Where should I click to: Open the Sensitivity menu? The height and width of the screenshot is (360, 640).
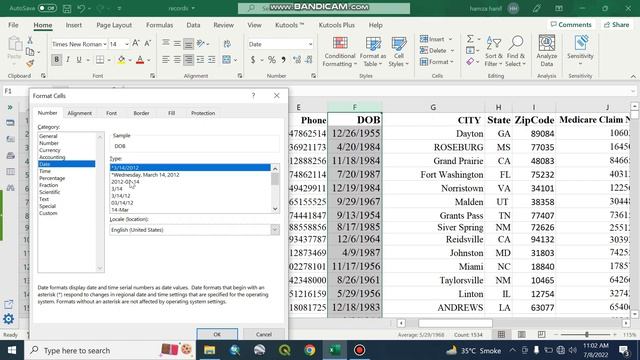click(x=580, y=51)
